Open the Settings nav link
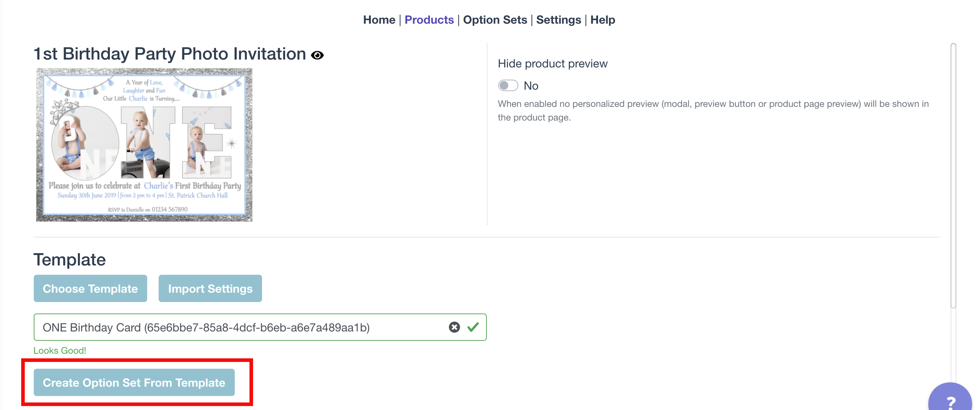980x410 pixels. pyautogui.click(x=558, y=20)
